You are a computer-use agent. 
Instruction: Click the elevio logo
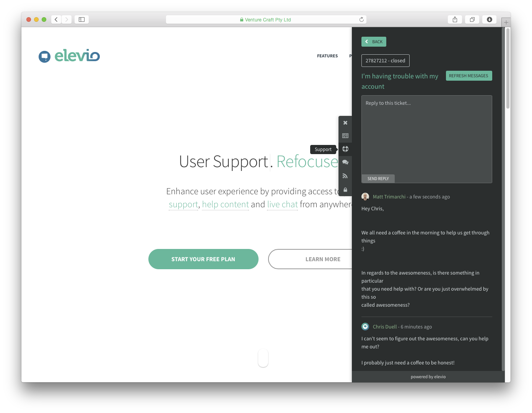point(69,56)
